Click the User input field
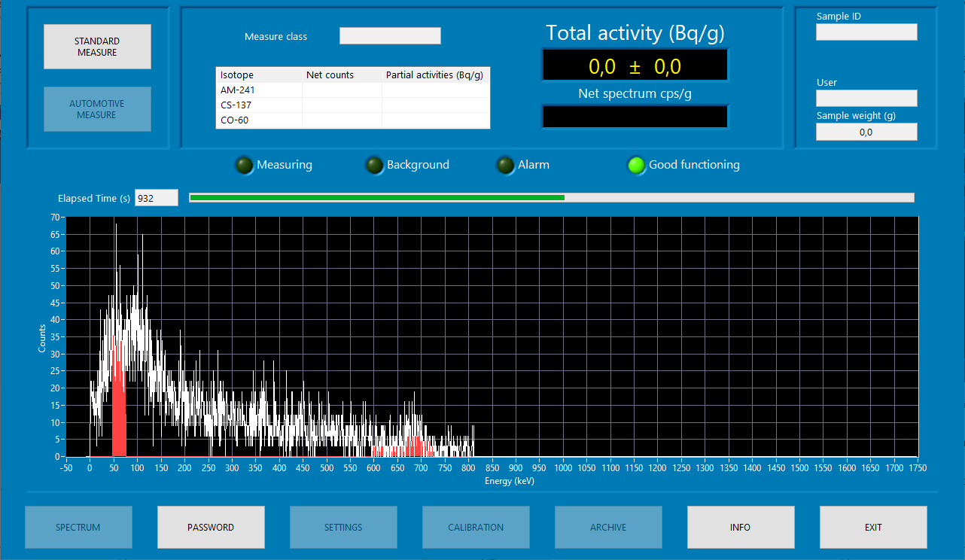 [x=866, y=98]
